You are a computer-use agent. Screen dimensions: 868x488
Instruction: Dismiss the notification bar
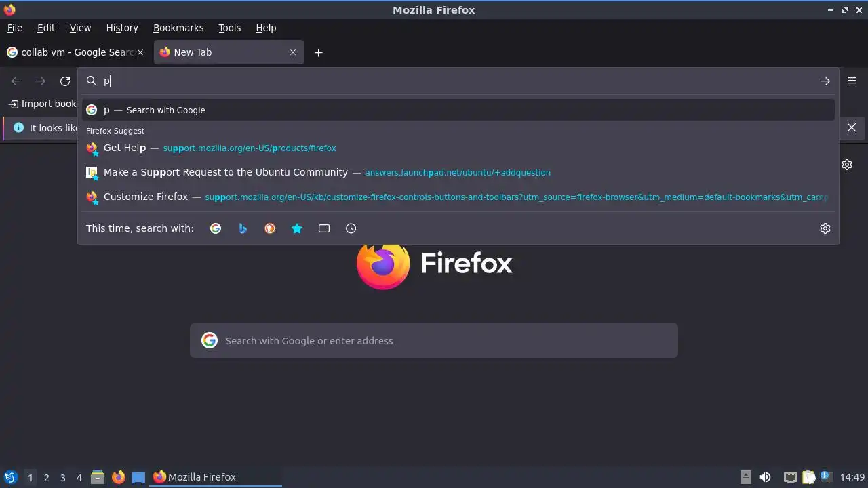[x=852, y=127]
